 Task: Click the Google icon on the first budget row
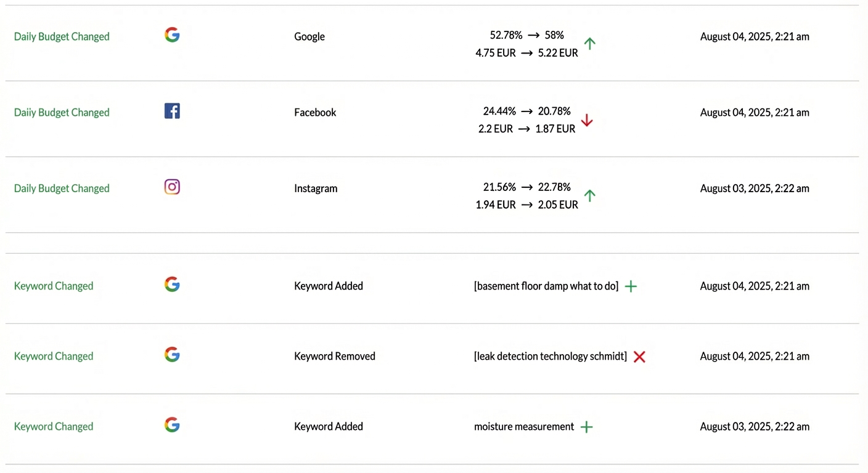click(172, 34)
